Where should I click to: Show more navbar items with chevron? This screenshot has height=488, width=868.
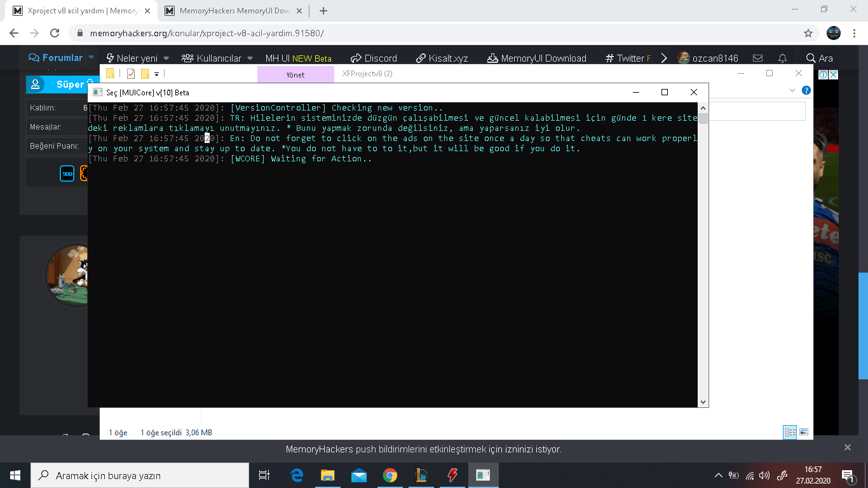[664, 58]
